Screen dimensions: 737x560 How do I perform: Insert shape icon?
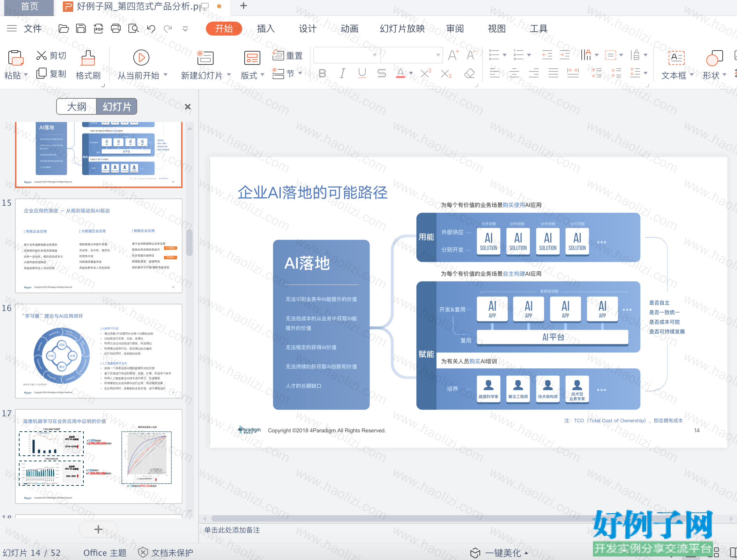click(714, 58)
